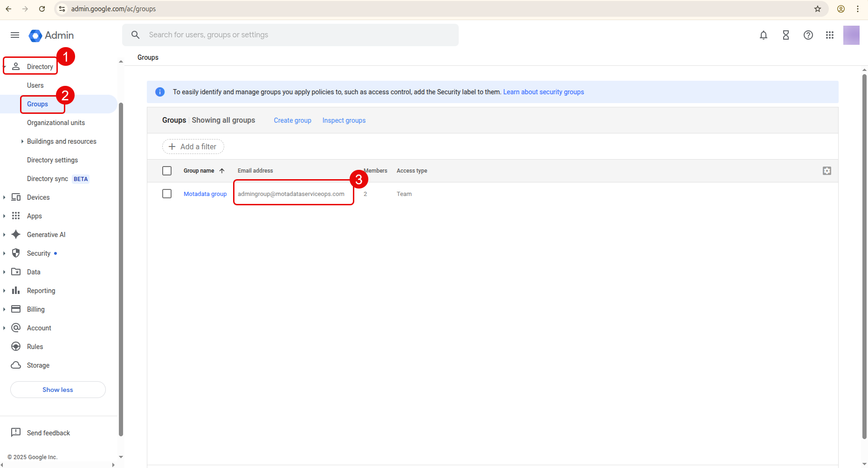Open the main hamburger menu

tap(15, 35)
